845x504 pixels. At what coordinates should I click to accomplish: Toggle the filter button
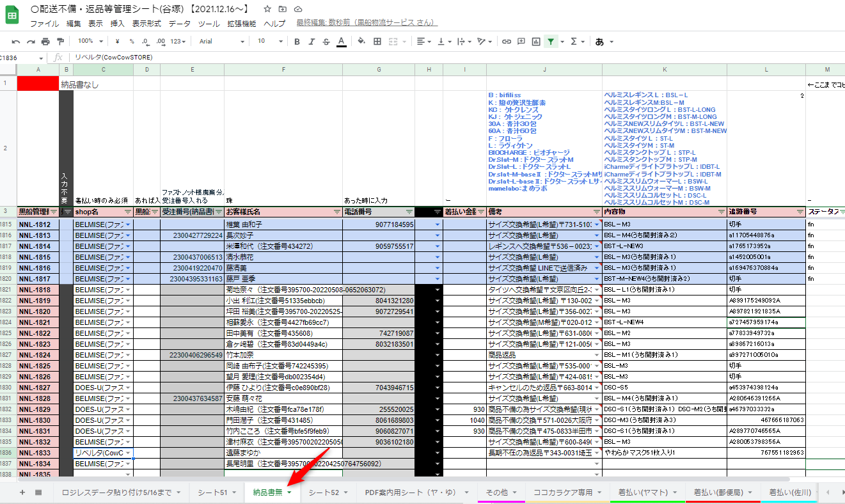click(551, 41)
